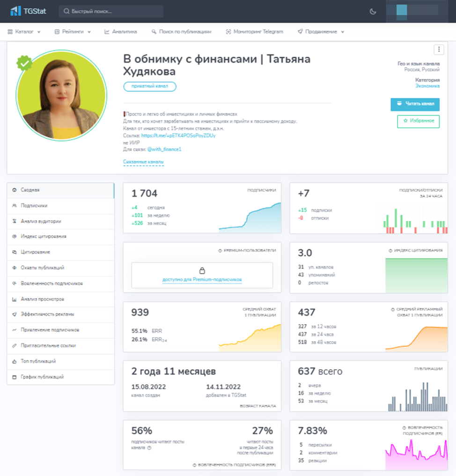Click the Читать канал button
This screenshot has width=456, height=476.
415,104
